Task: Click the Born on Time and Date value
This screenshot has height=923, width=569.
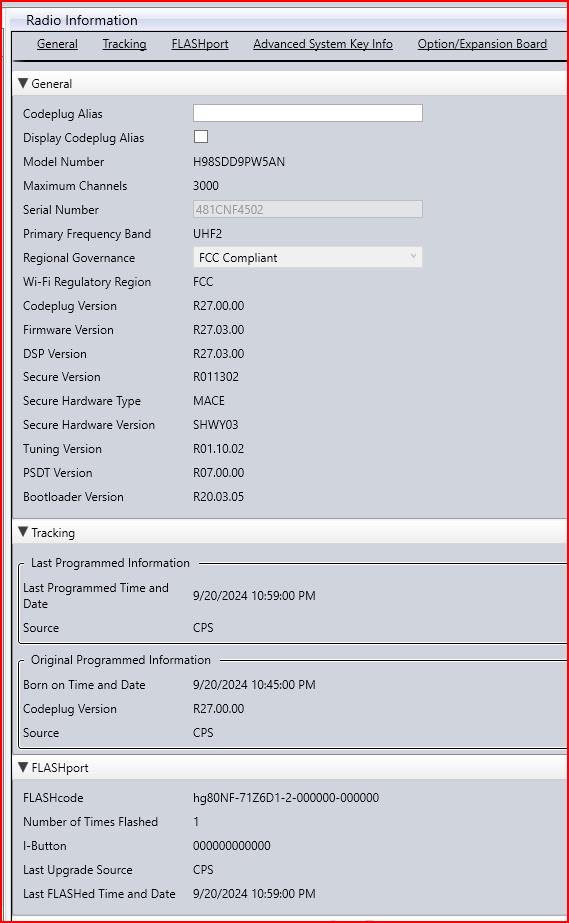Action: [254, 685]
